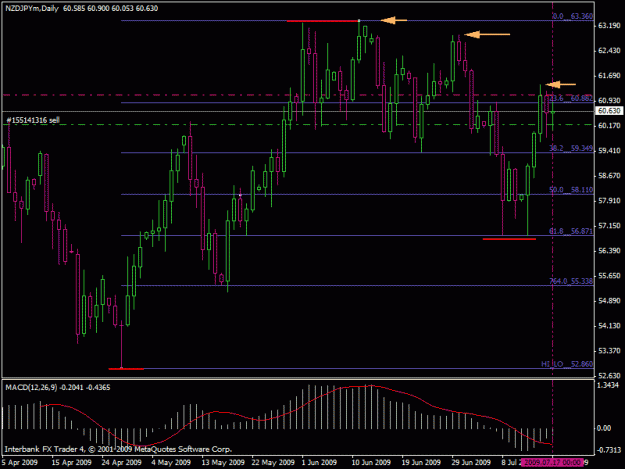
Task: Click the 61.8 56.871 Fibonacci level label
Action: 571,231
